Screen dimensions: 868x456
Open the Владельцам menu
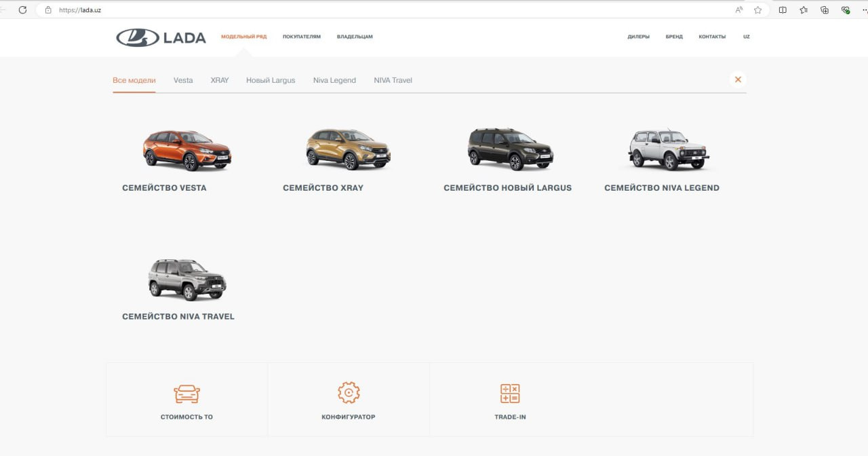click(355, 37)
